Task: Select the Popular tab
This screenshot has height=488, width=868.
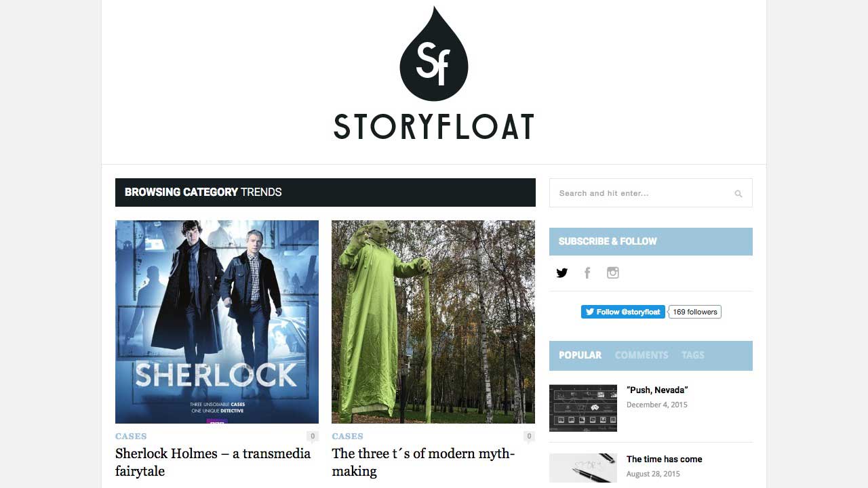Action: [580, 355]
